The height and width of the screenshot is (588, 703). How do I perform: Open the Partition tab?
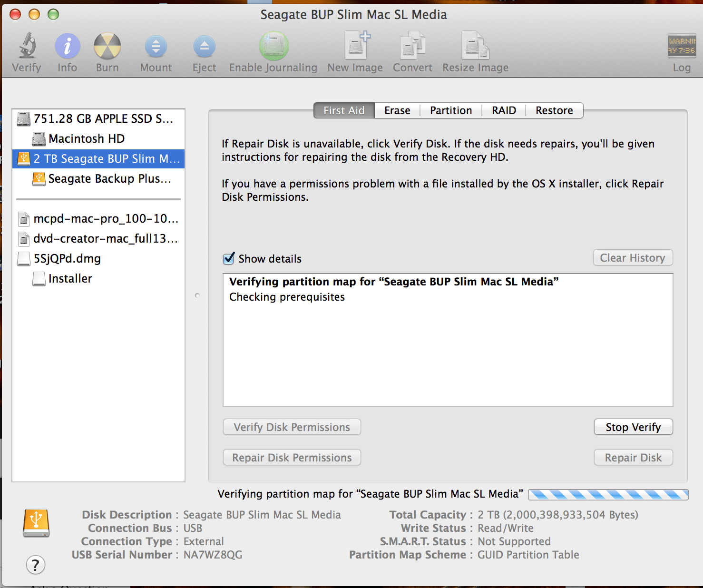click(x=450, y=110)
